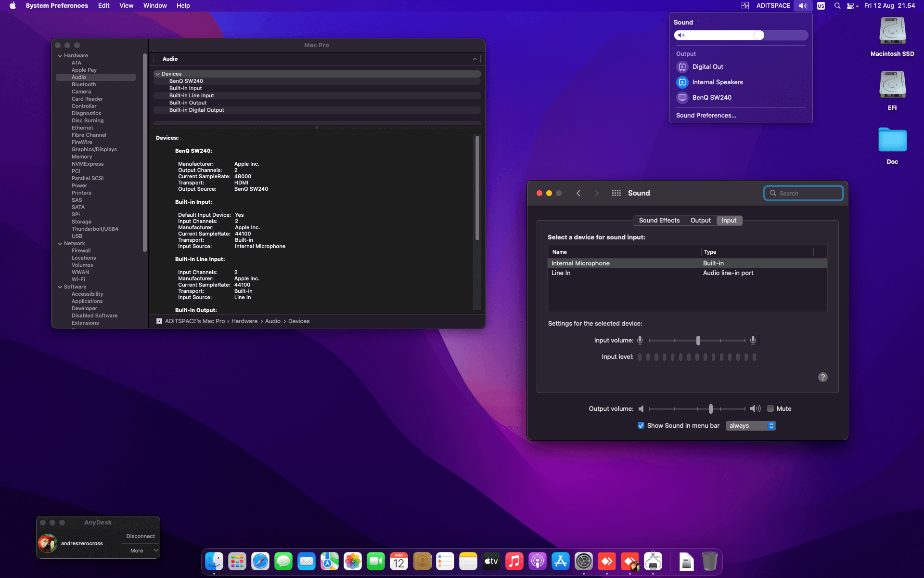Open Control Center from the menu bar
Viewport: 924px width, 578px height.
click(850, 6)
